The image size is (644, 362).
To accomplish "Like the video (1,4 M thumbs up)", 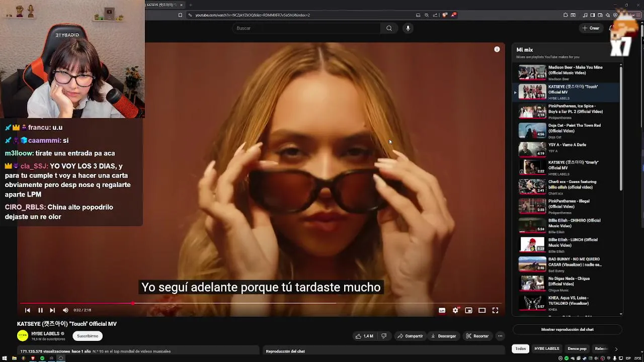I will coord(364,336).
